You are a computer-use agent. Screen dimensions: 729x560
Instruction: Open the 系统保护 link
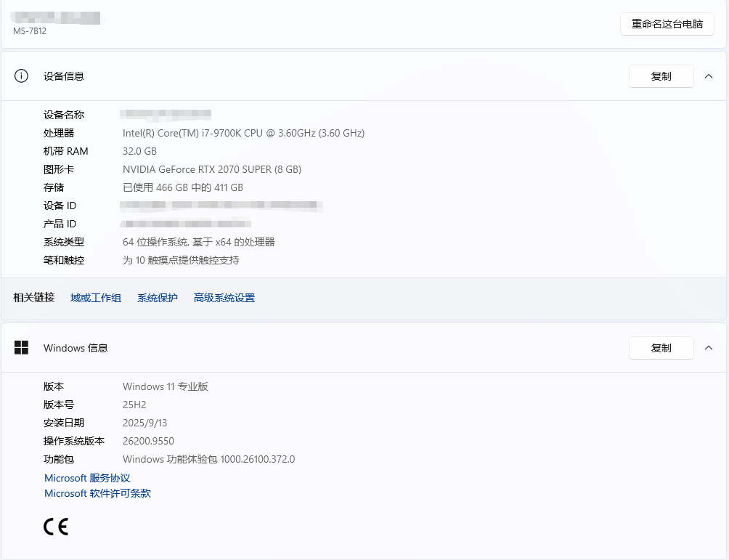(157, 298)
